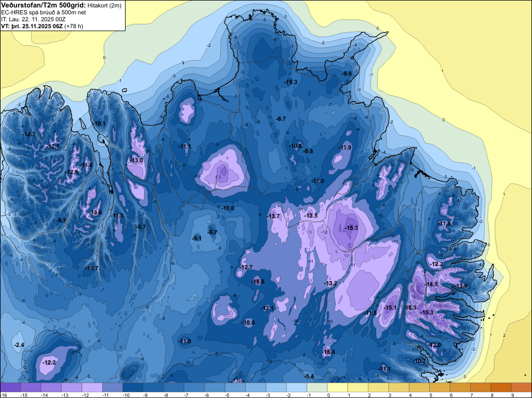Image resolution: width=532 pixels, height=398 pixels.
Task: Select the -11.9 temperature value
Action: 345,147
